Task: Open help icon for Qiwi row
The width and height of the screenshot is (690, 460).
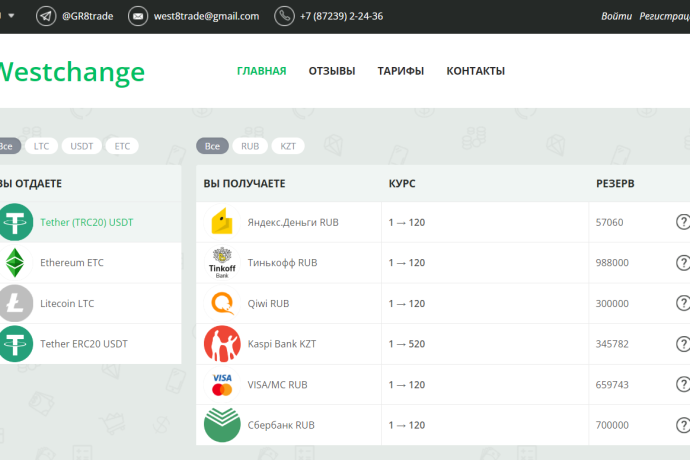Action: [x=683, y=303]
